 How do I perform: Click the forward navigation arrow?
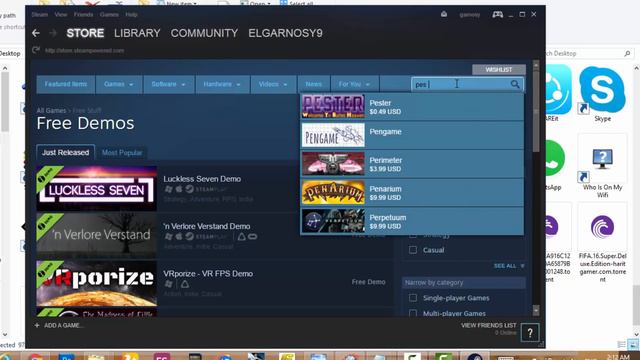[x=53, y=33]
